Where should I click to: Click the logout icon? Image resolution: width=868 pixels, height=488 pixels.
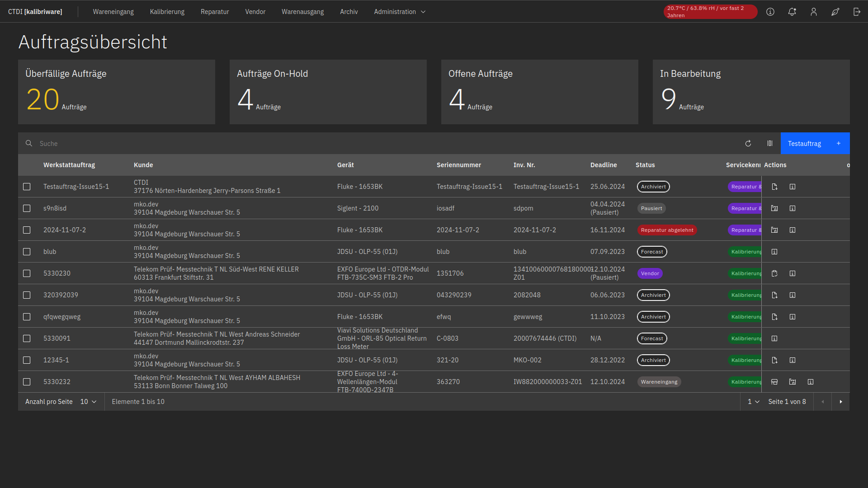pyautogui.click(x=857, y=12)
